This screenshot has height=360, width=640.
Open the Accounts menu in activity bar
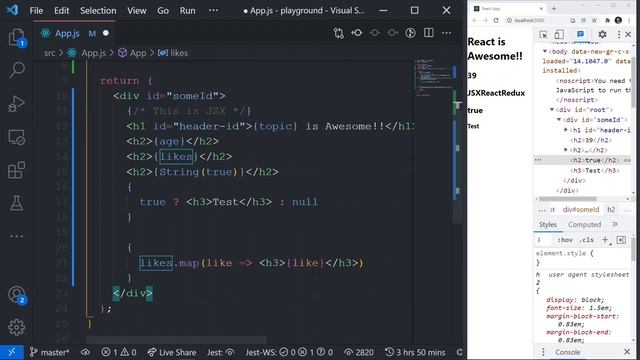tap(17, 295)
